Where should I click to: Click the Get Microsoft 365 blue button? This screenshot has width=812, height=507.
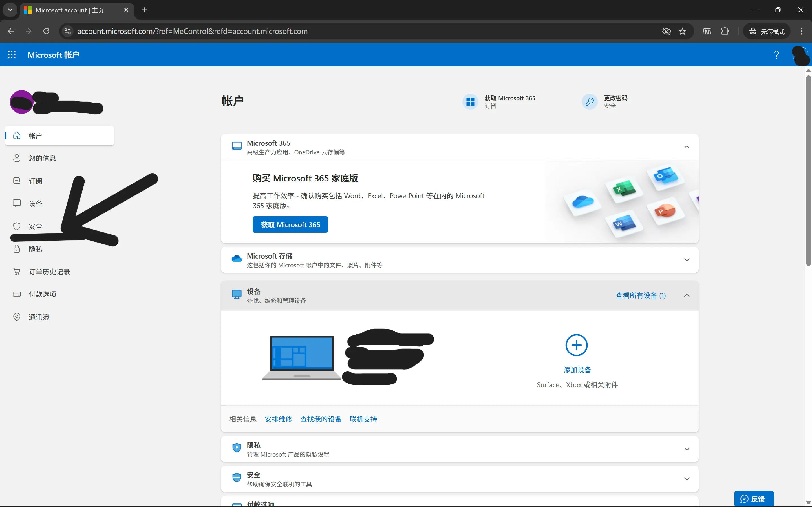(290, 225)
